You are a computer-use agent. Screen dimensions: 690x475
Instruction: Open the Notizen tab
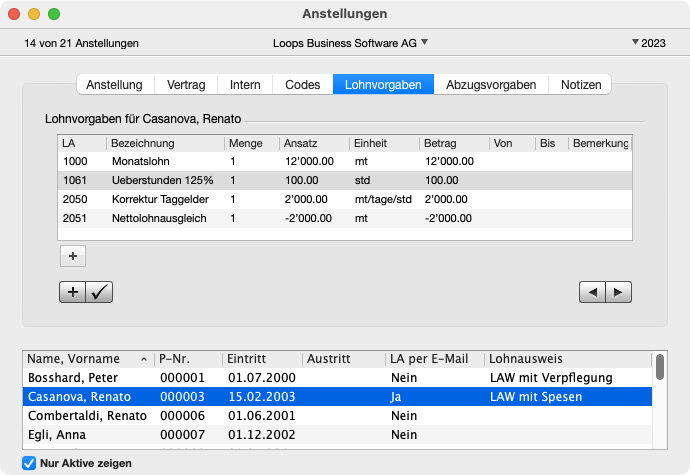pos(581,85)
